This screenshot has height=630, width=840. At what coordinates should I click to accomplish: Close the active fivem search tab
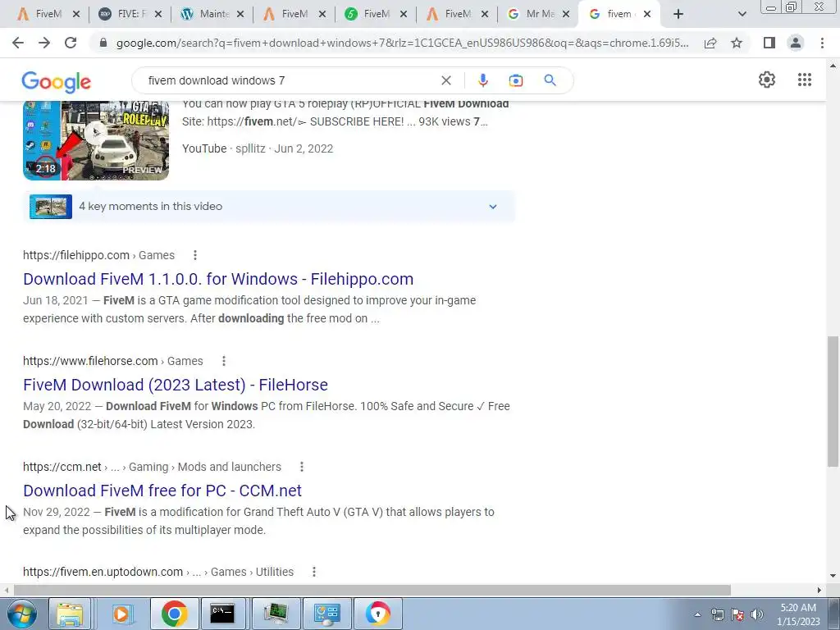pyautogui.click(x=647, y=14)
